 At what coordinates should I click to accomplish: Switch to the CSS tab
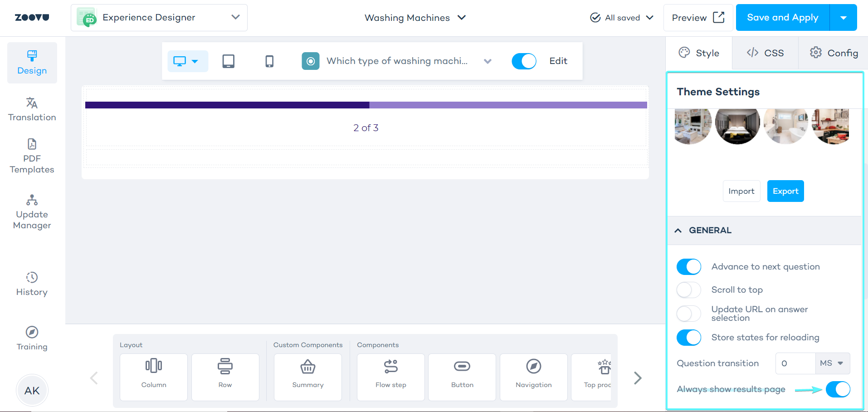click(766, 53)
